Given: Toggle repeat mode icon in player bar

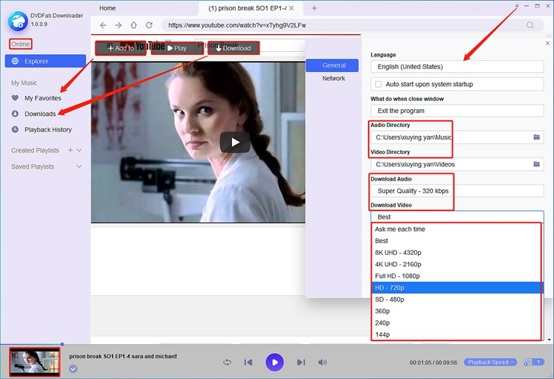Looking at the screenshot, I should pos(227,362).
